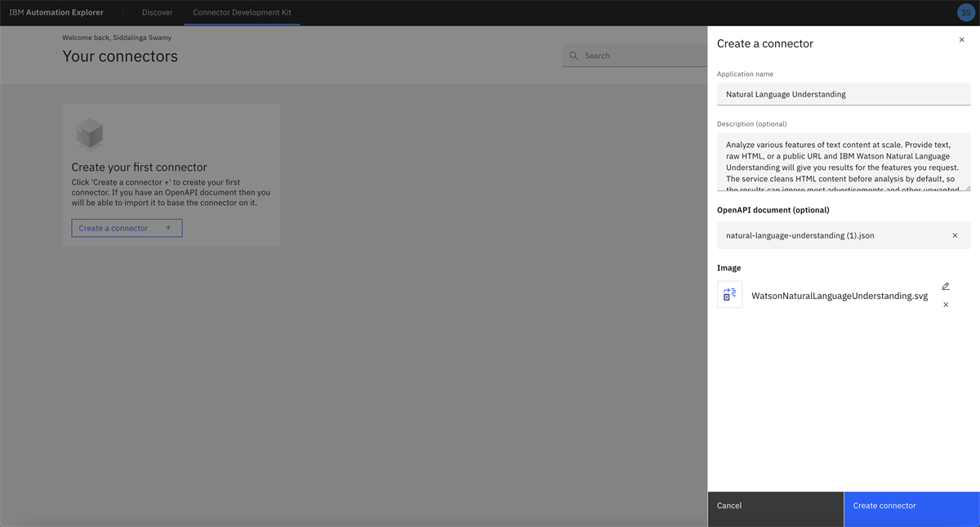The image size is (980, 527).
Task: Click the Image section label
Action: [x=729, y=268]
